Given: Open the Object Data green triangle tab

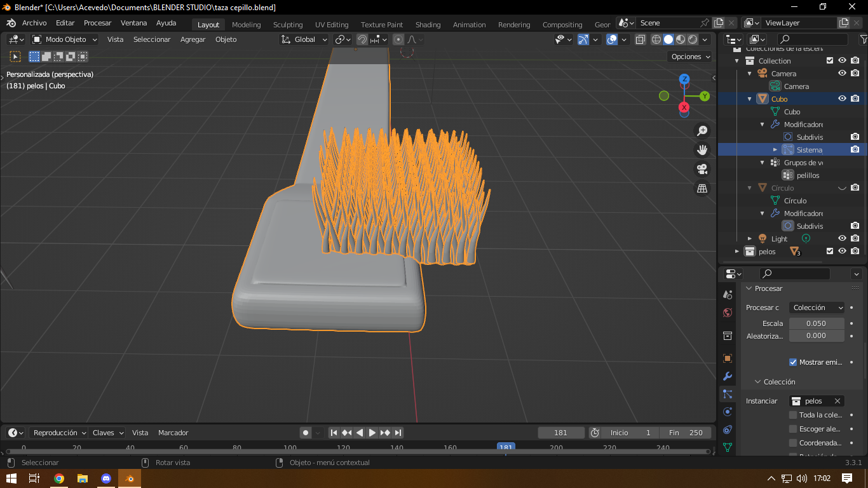Looking at the screenshot, I should coord(728,447).
